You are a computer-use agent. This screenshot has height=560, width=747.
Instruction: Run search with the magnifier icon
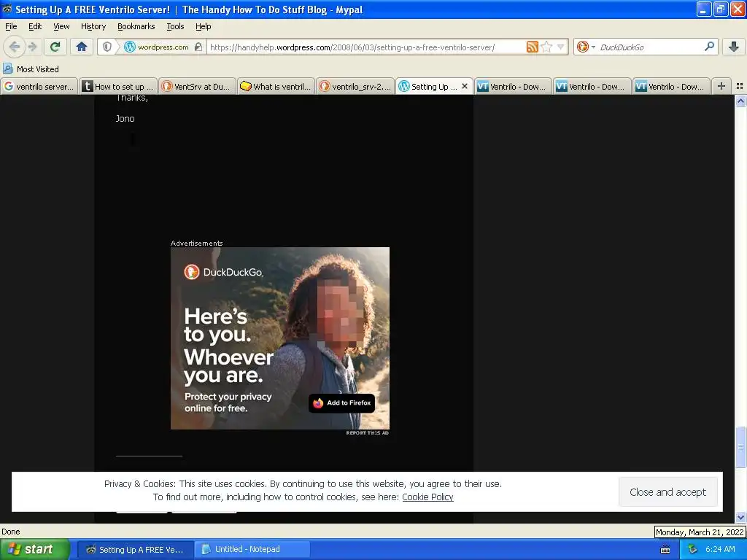coord(709,47)
